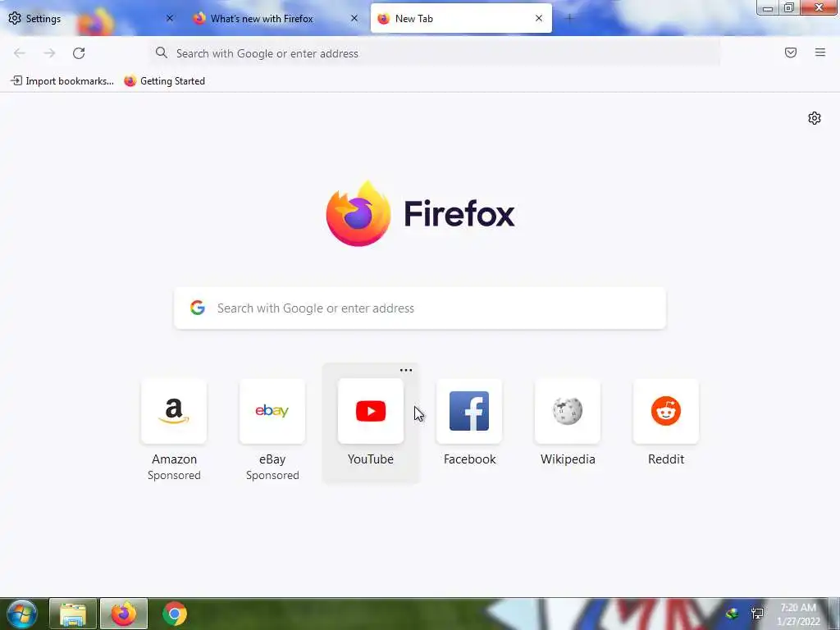Minimize the Firefox window

pos(768,7)
